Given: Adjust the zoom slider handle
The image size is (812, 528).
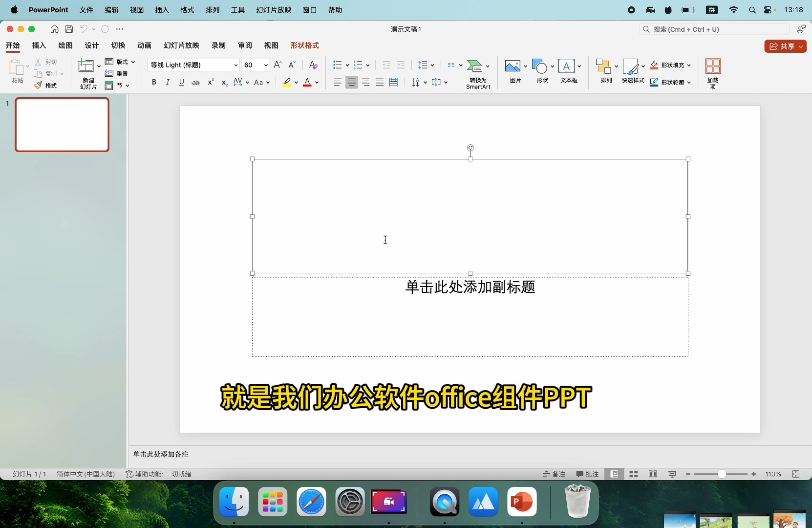Looking at the screenshot, I should coord(722,474).
